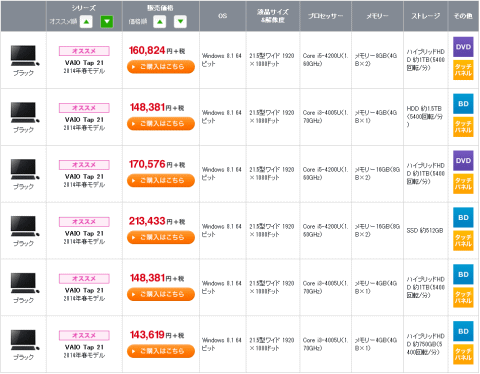This screenshot has height=374, width=480.
Task: Click purchase button for 170,576 yen model
Action: tap(161, 180)
